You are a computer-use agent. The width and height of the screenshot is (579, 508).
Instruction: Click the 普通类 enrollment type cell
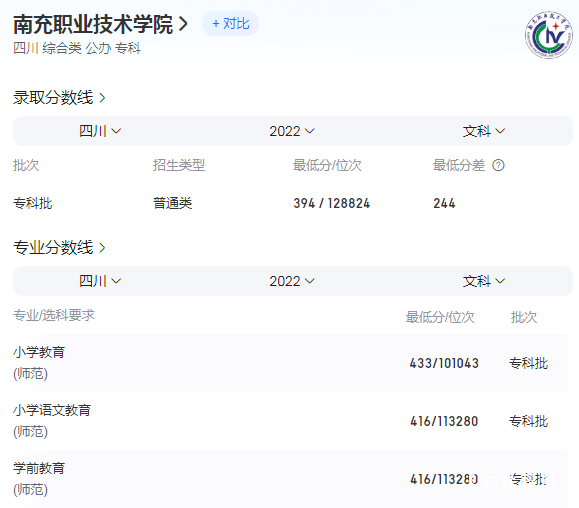(172, 203)
